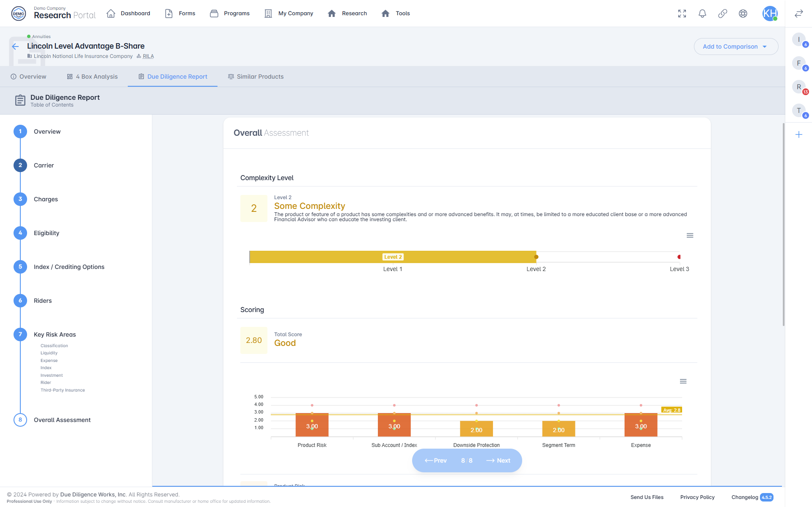
Task: Go to step 7 Key Risk Areas
Action: 45,334
